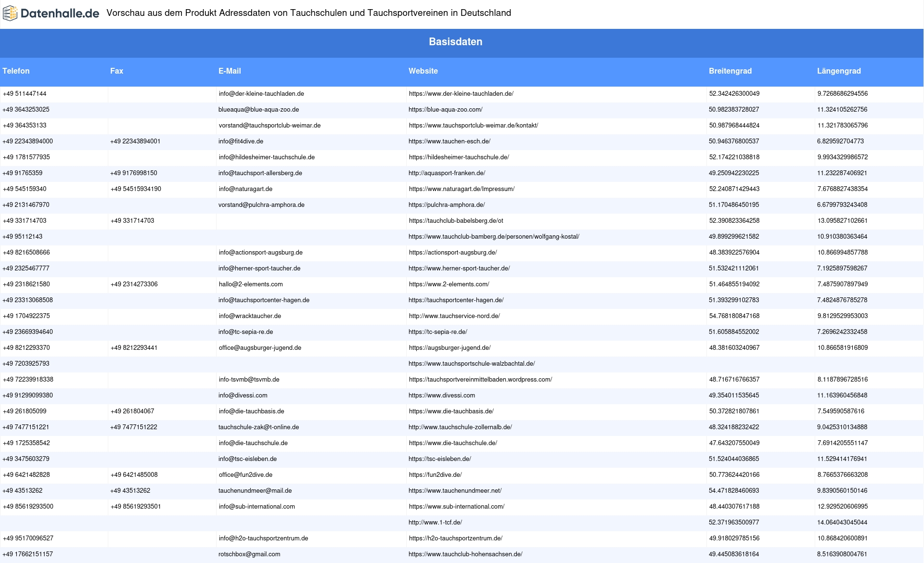Viewport: 924px width, 563px height.
Task: Select email tauchschule-zak@t-online.de
Action: tap(258, 427)
